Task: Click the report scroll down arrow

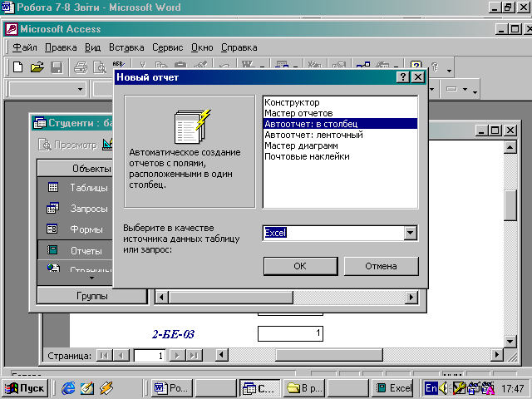Action: click(x=510, y=341)
